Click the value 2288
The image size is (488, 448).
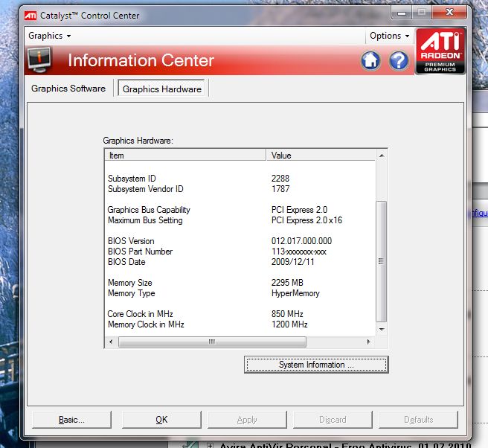point(280,179)
